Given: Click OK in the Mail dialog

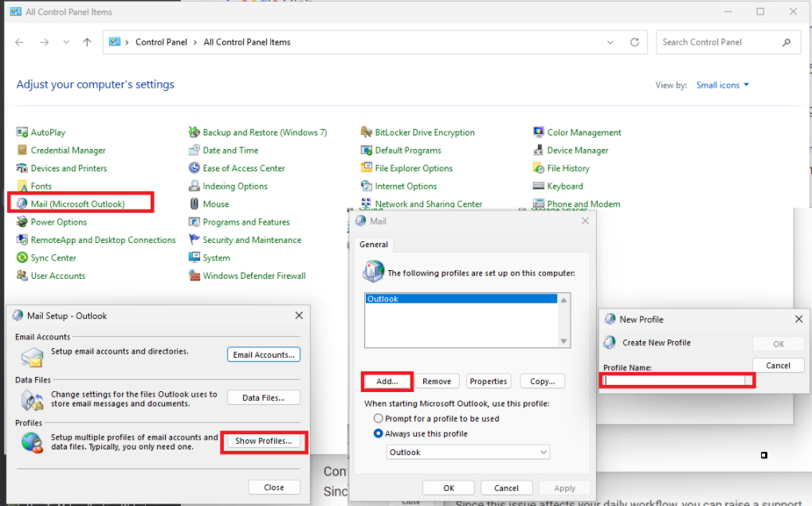Looking at the screenshot, I should pyautogui.click(x=449, y=488).
